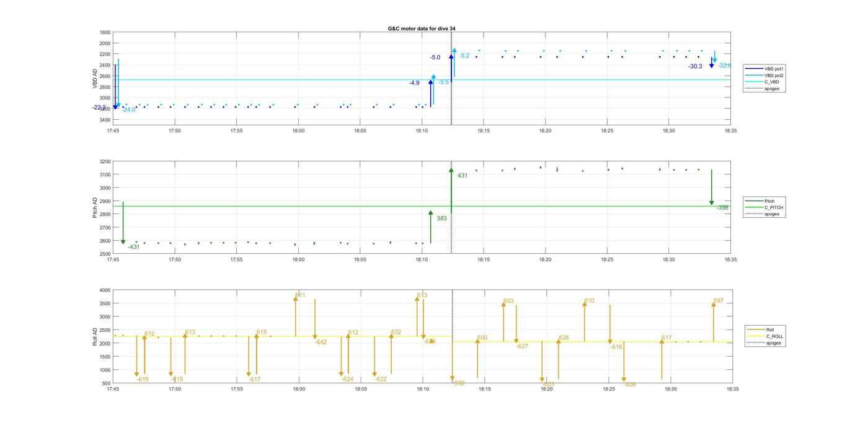Select 'VBD pot1' legend entry
Screen dimensions: 868x430
pos(774,69)
